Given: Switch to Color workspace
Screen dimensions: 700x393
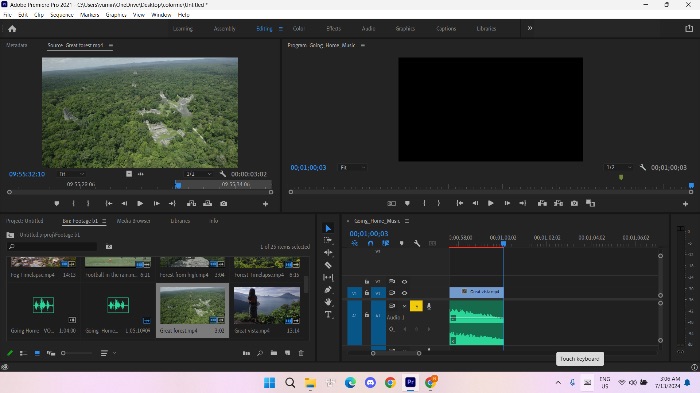Looking at the screenshot, I should [x=298, y=29].
